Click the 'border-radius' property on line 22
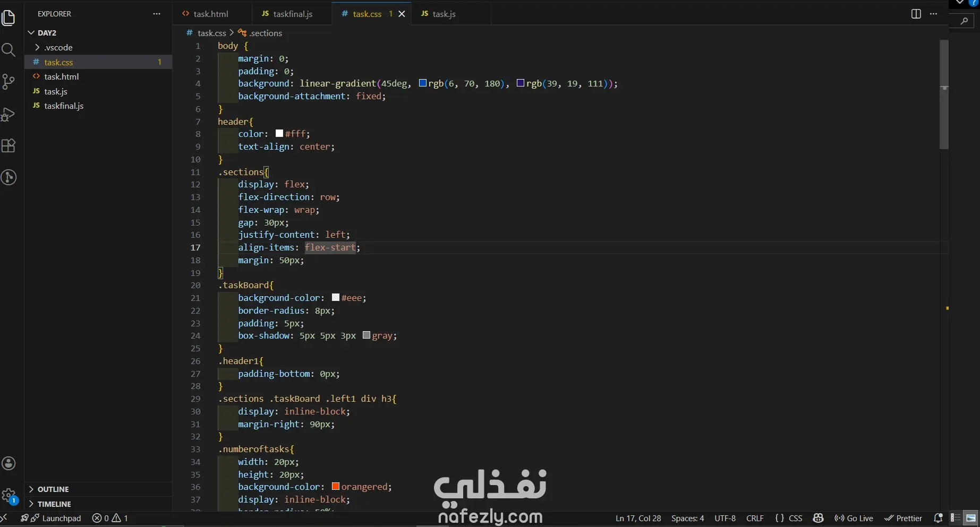980x527 pixels. [x=271, y=310]
